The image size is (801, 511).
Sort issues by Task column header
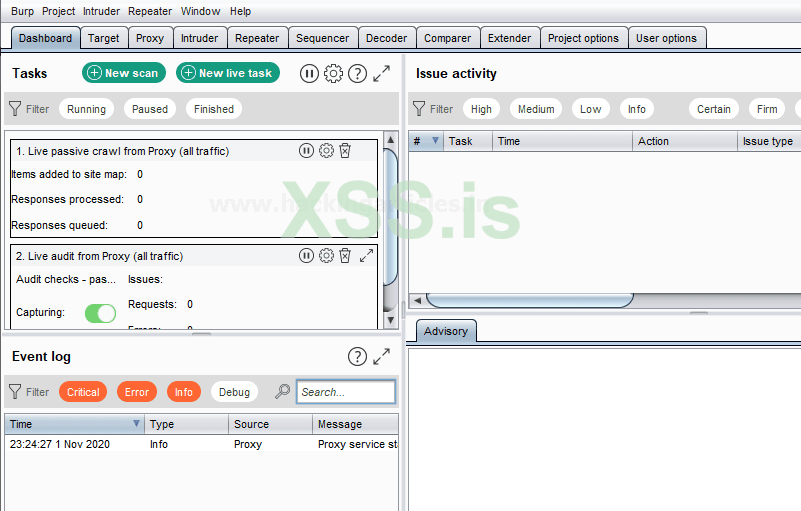[x=467, y=141]
